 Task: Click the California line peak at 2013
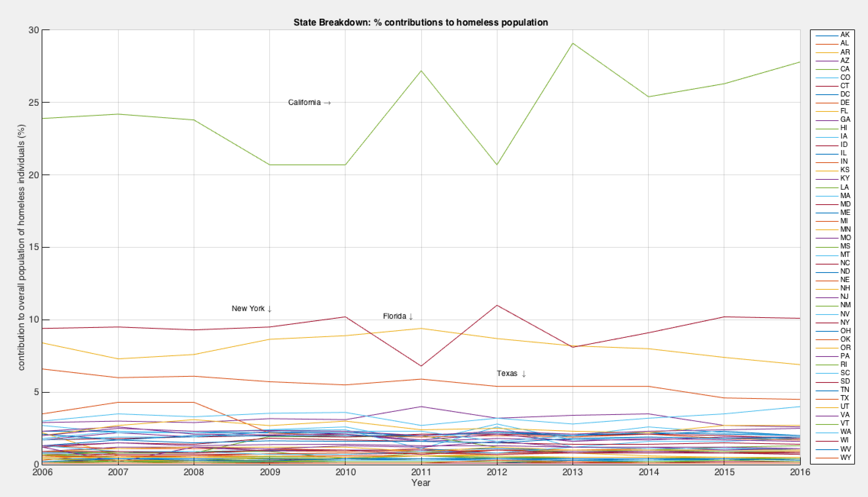click(x=572, y=44)
